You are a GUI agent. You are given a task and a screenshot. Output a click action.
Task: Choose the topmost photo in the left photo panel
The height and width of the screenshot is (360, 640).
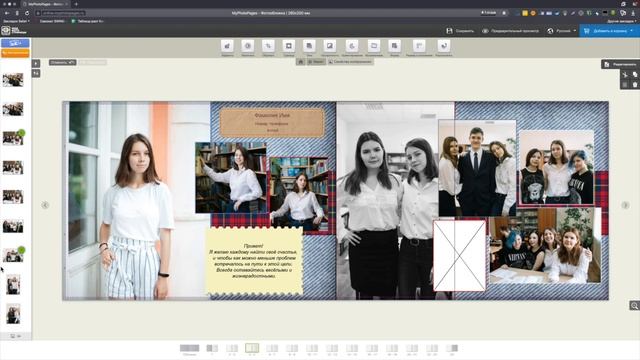(13, 80)
